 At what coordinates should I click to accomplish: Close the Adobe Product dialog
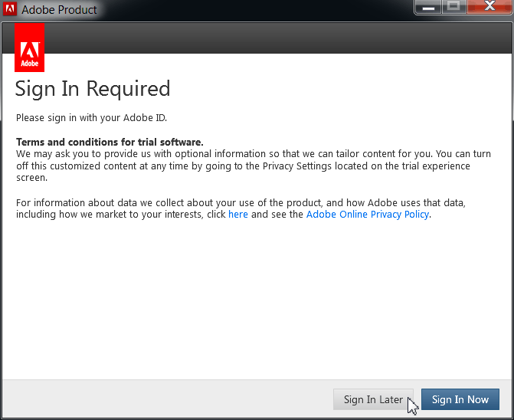click(489, 8)
